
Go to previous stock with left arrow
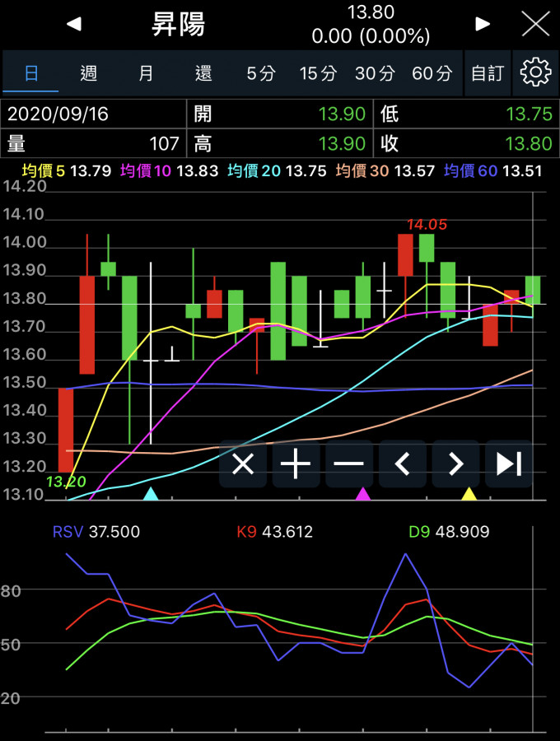(x=74, y=25)
